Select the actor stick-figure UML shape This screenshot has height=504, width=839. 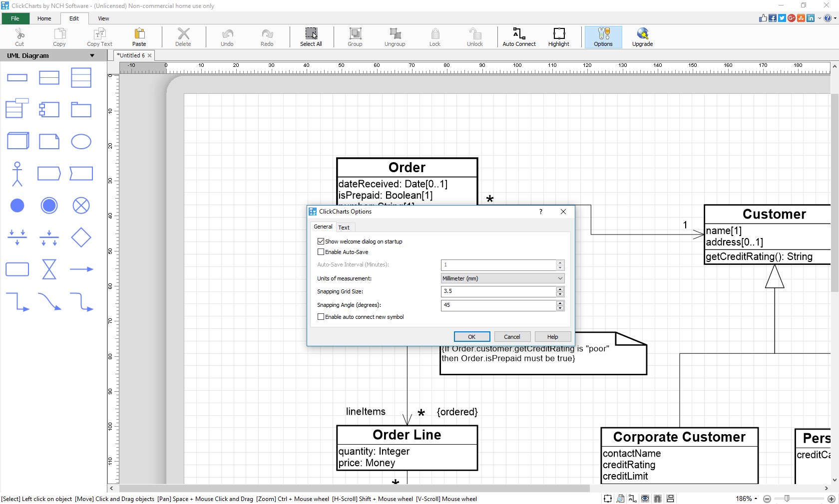[17, 173]
